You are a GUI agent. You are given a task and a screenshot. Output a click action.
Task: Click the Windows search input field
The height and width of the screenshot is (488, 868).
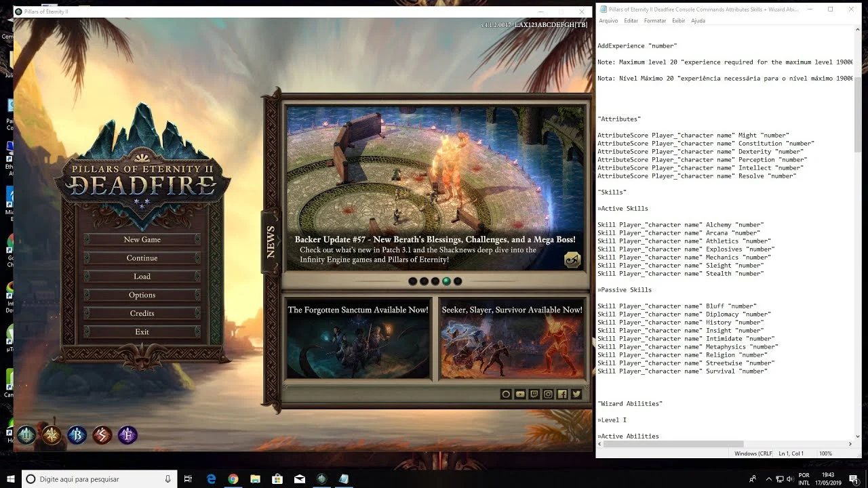tap(88, 479)
